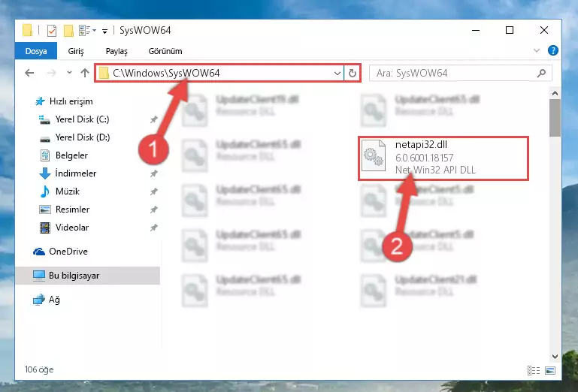
Task: Click the vertical scrollbar thumb
Action: coord(555,118)
